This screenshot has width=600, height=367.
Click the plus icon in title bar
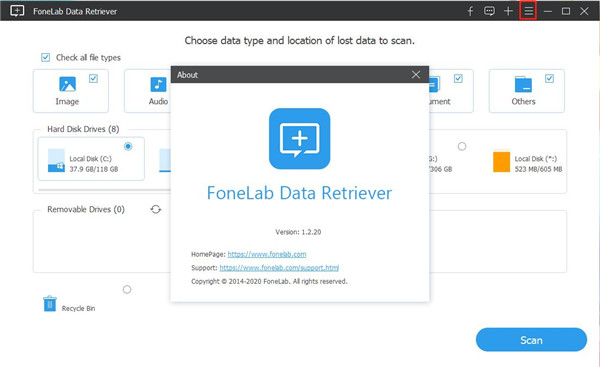(508, 11)
